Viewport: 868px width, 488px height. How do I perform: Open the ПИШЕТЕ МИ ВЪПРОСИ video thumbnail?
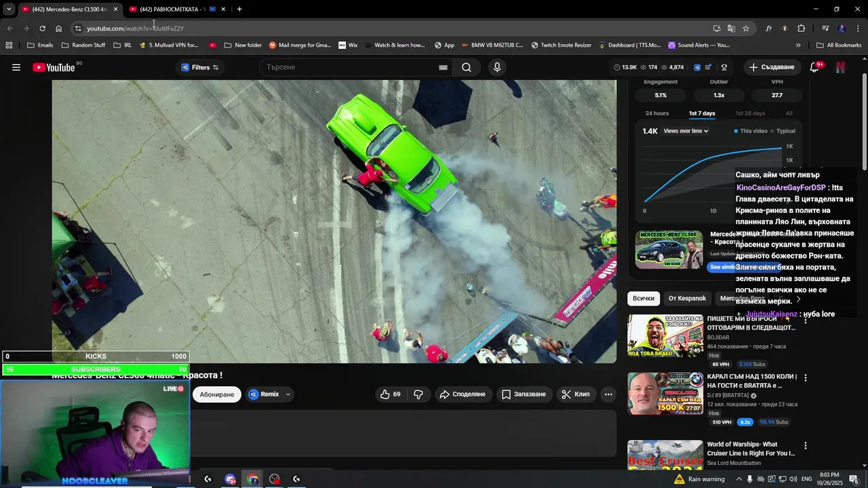pyautogui.click(x=665, y=335)
